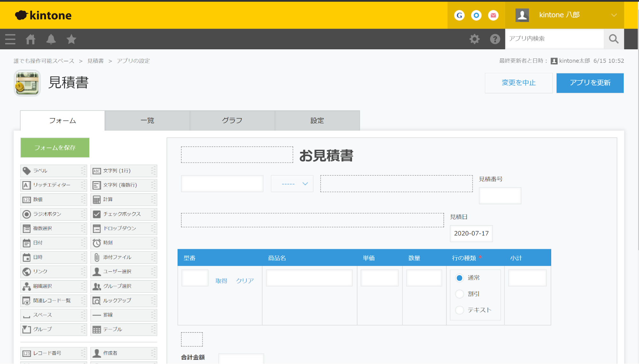Select the 関連レコード一覧 field part
This screenshot has width=639, height=364.
point(53,300)
